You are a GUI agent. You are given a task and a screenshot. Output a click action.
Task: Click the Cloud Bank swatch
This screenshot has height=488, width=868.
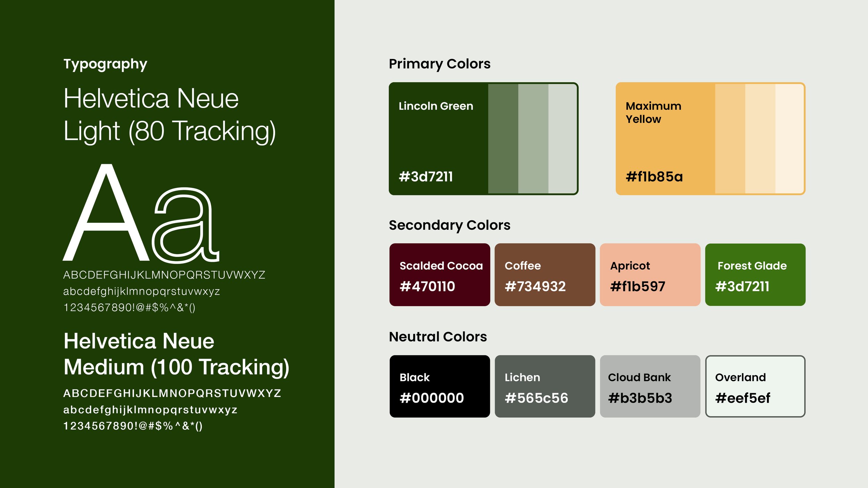click(650, 386)
